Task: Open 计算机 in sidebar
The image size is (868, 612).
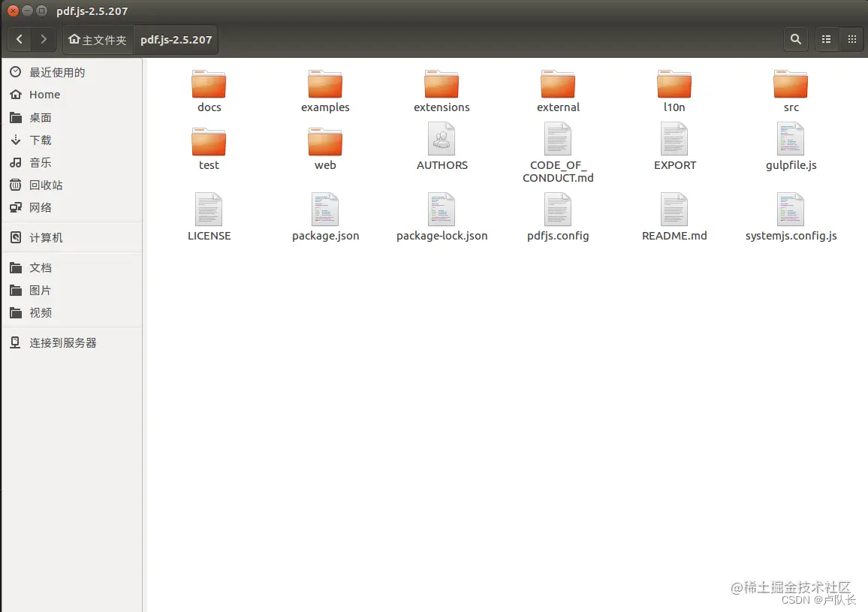Action: coord(72,237)
